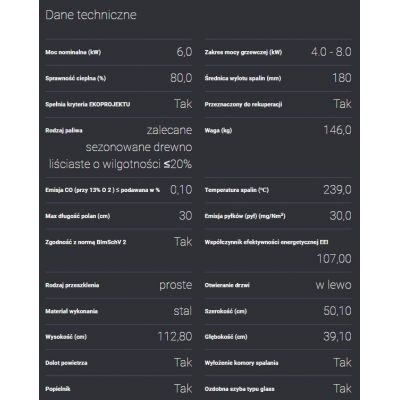Screen dimensions: 400x400
Task: Click the Dane techniczne heading
Action: click(91, 15)
